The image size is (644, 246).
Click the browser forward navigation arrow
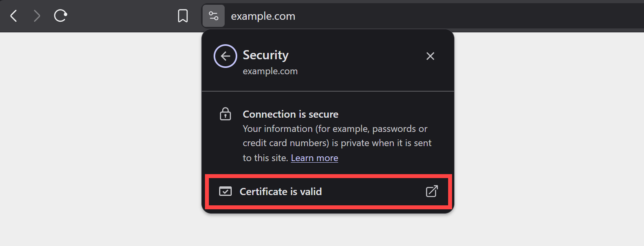(x=37, y=16)
